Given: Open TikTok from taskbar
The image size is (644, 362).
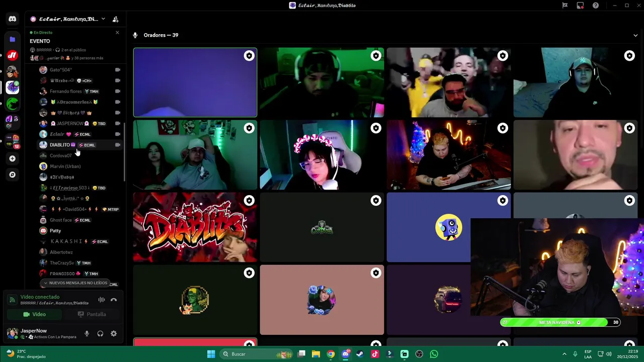Looking at the screenshot, I should pyautogui.click(x=375, y=354).
